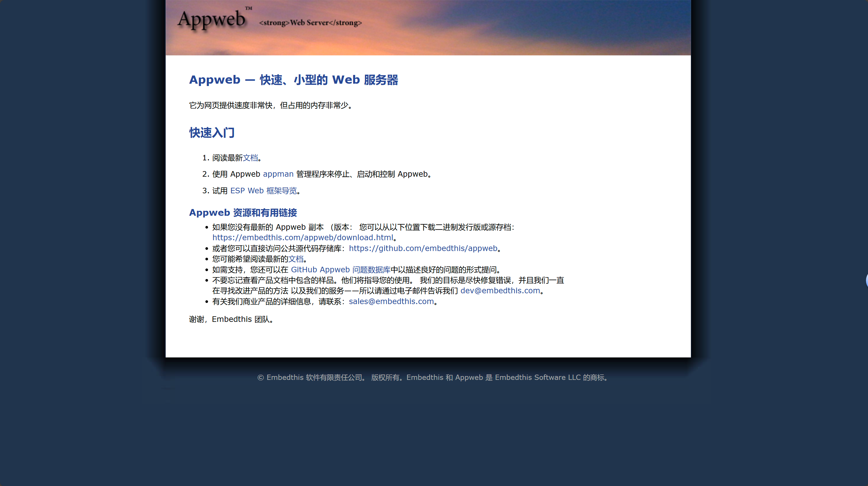Click the sales@embedthis.com contact link
The width and height of the screenshot is (868, 486).
tap(391, 301)
